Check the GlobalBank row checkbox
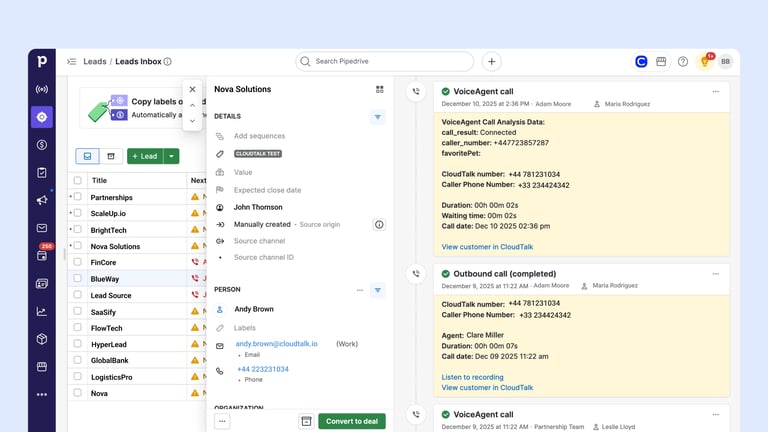 77,360
